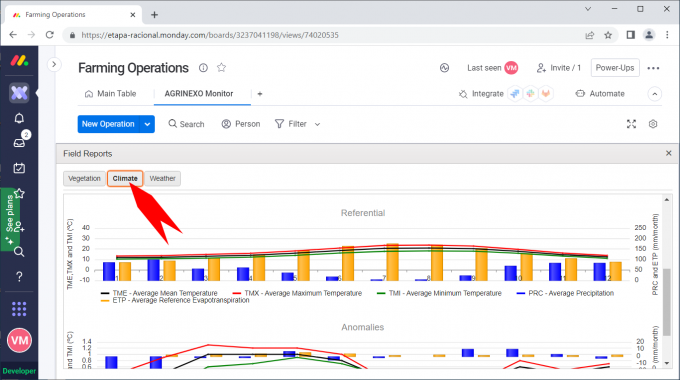Expand the Filter options chevron
680x380 pixels.
click(x=317, y=124)
